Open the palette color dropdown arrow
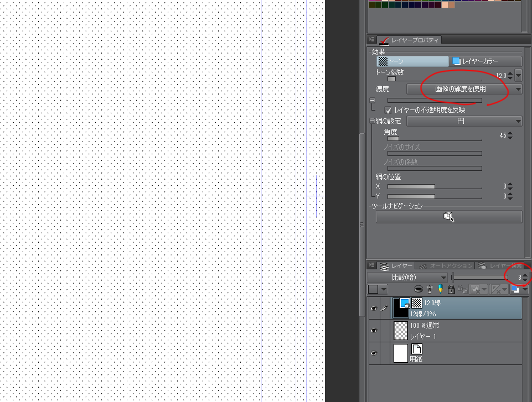 click(x=384, y=289)
